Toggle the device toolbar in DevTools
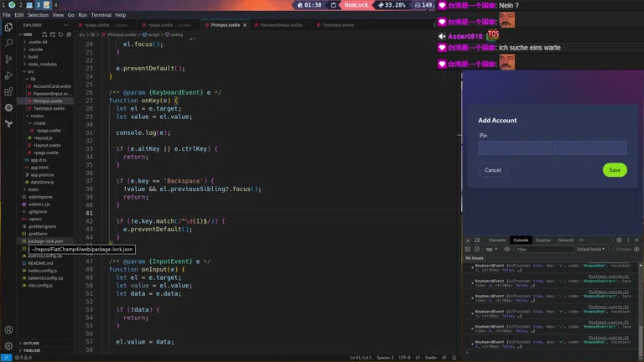Viewport: 644px width, 362px height. point(477,240)
